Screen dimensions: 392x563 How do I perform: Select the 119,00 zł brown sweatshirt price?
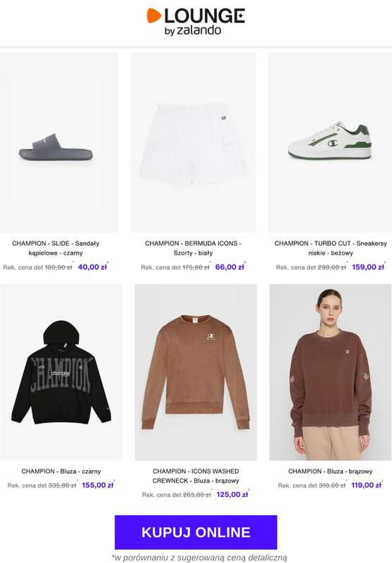(366, 485)
